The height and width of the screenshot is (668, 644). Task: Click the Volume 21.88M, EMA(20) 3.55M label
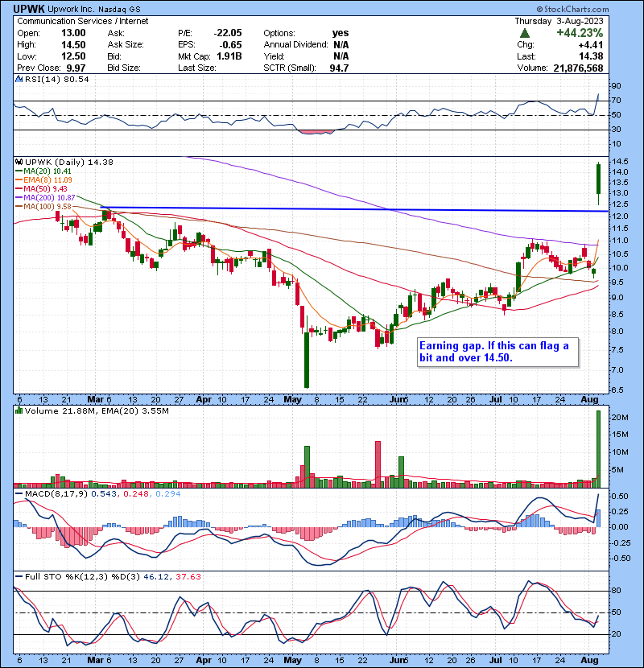[97, 411]
